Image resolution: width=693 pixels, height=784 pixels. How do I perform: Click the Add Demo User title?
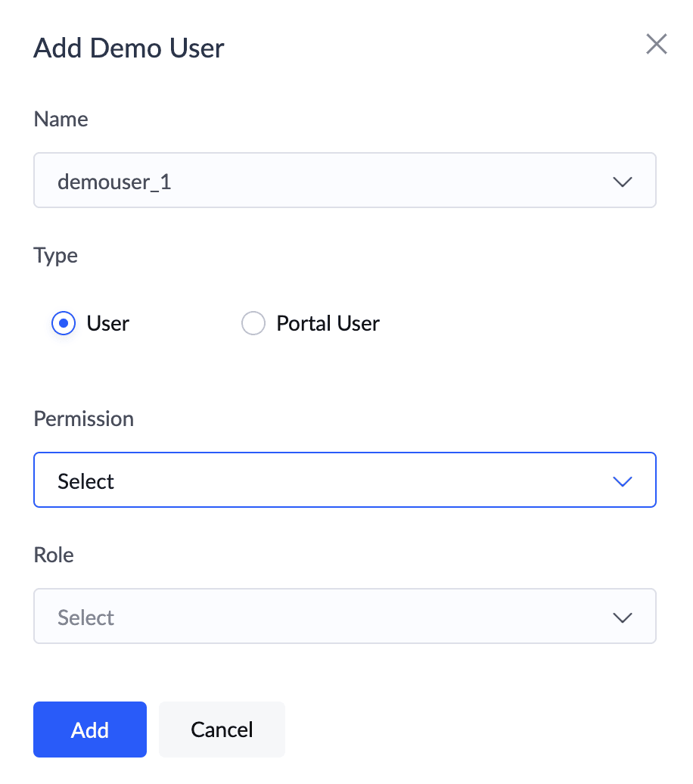click(x=129, y=48)
